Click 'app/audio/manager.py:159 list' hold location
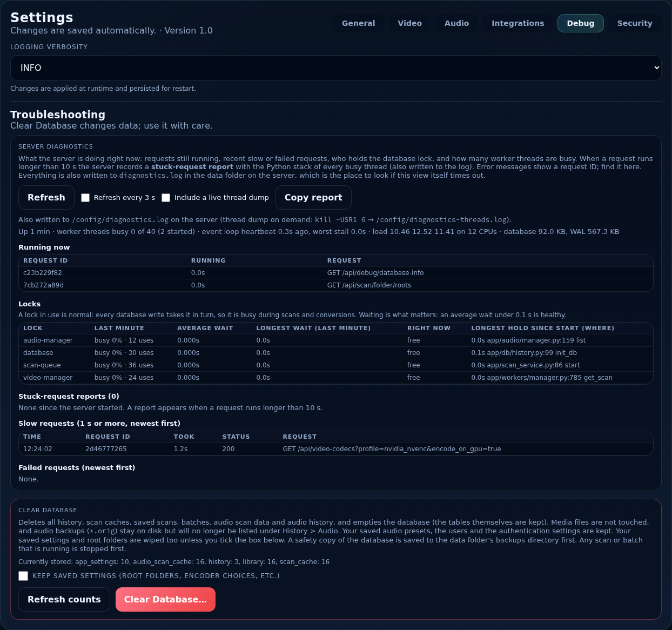672x630 pixels. tap(536, 340)
